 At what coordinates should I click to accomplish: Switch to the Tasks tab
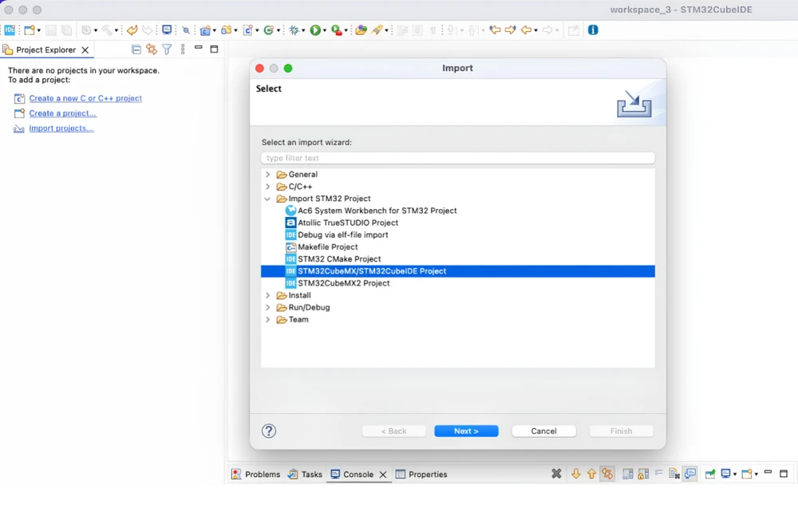pyautogui.click(x=305, y=474)
